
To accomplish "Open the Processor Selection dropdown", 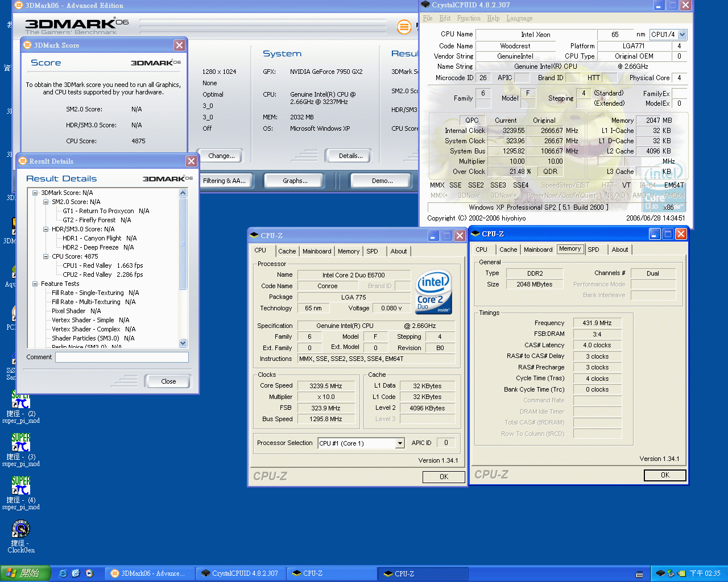I will click(400, 443).
